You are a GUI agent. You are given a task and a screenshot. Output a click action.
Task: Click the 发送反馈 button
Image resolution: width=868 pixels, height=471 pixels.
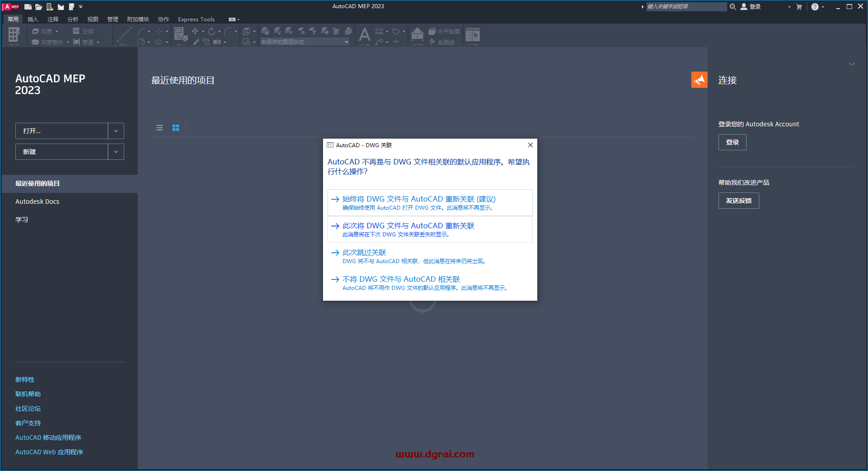(x=738, y=201)
